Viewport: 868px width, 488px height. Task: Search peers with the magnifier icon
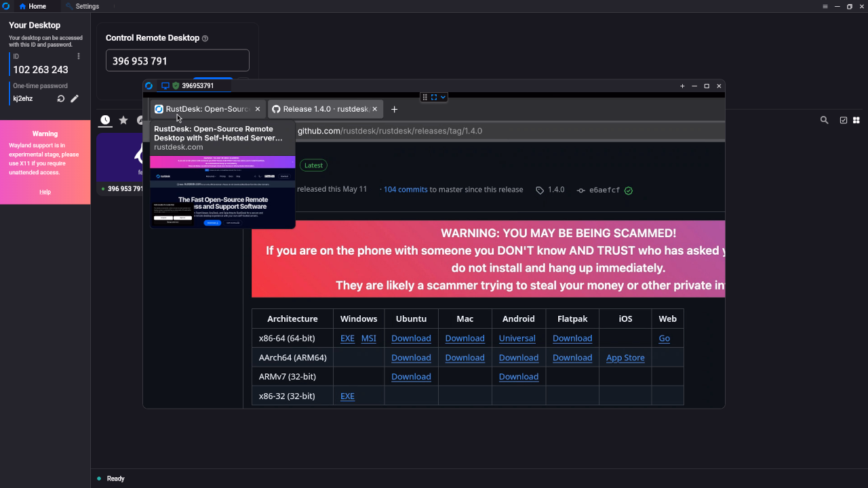(x=825, y=120)
